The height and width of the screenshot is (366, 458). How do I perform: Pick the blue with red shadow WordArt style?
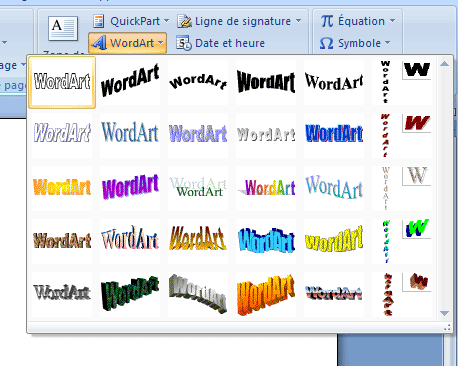coord(334,135)
